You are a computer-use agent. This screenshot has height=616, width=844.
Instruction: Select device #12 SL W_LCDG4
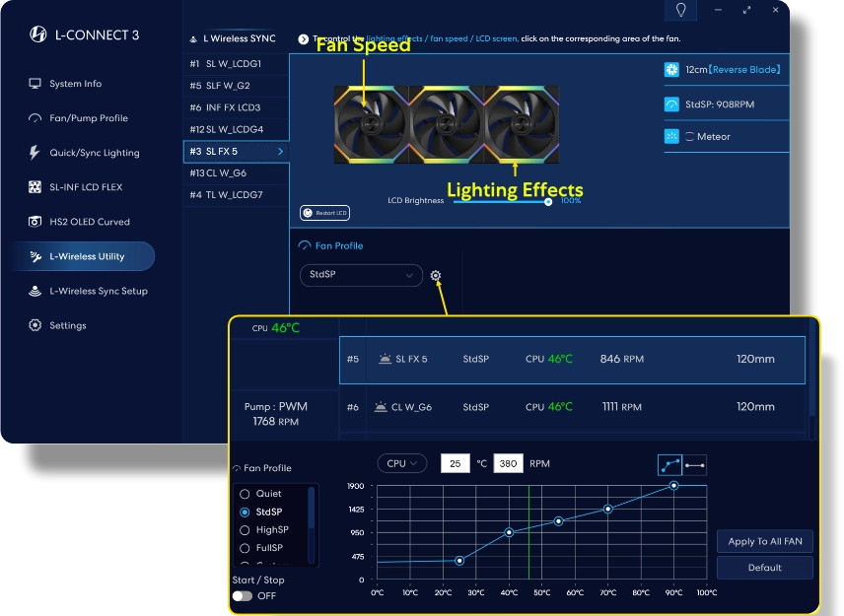point(237,130)
